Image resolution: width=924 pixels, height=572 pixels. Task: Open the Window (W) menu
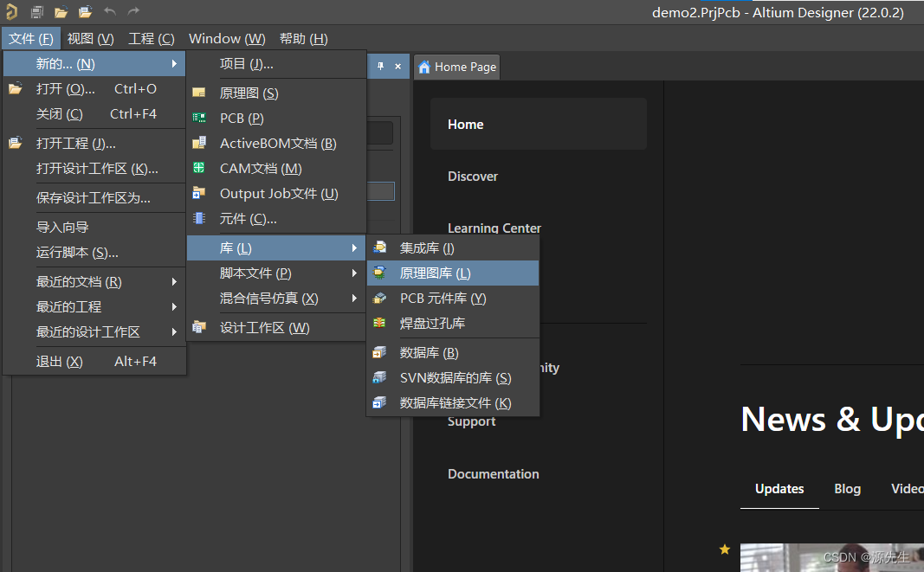227,38
